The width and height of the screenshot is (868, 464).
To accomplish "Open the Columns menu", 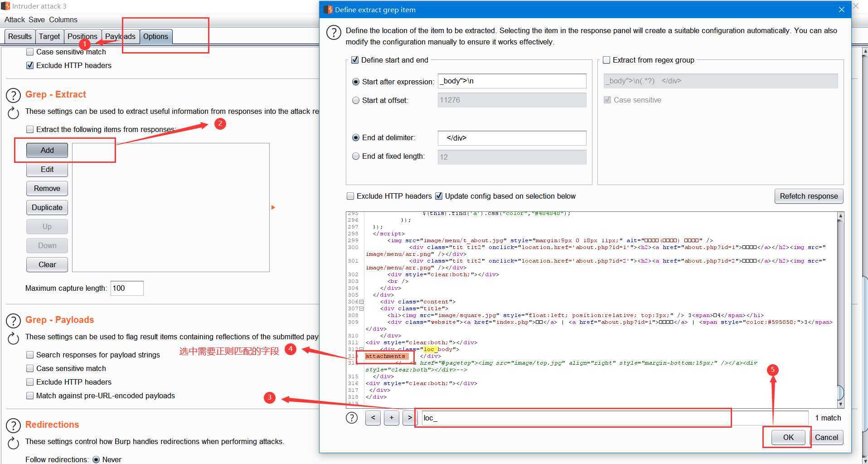I will pos(63,20).
